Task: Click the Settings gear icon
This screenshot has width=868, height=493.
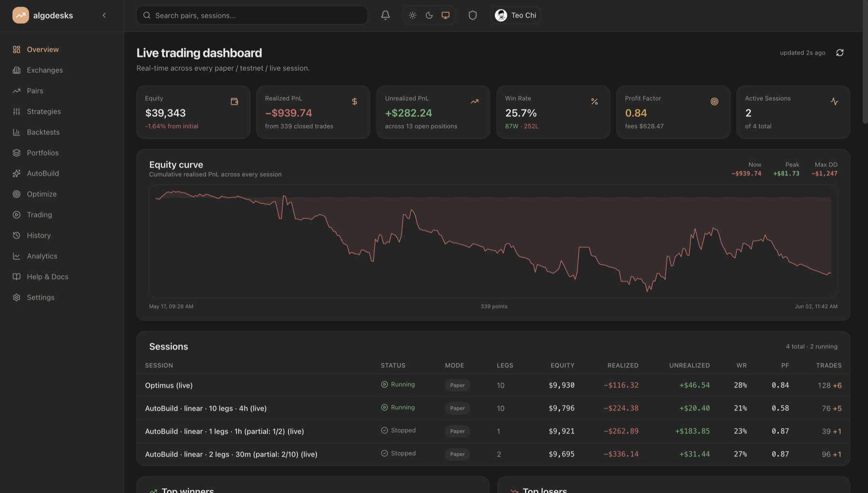Action: click(x=16, y=298)
